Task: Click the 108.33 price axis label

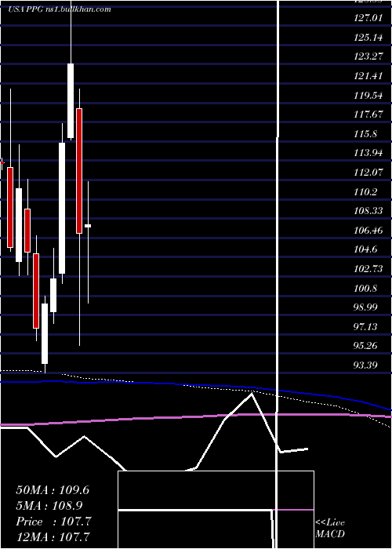Action: (368, 211)
